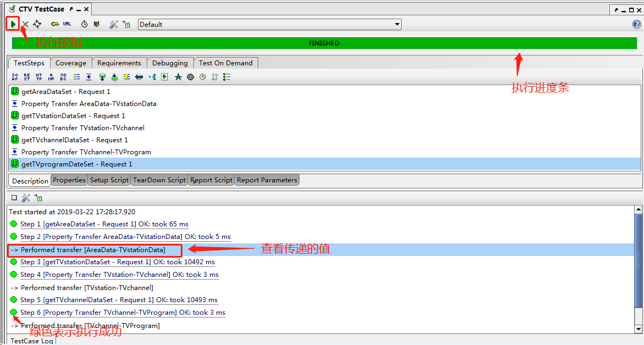
Task: Run the TestCase with the green play button
Action: coord(13,24)
